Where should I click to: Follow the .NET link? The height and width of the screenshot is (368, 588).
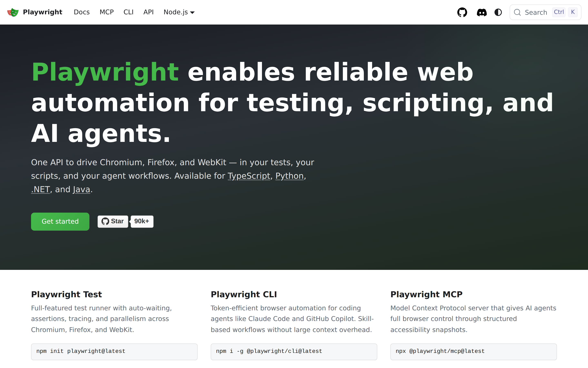click(40, 189)
